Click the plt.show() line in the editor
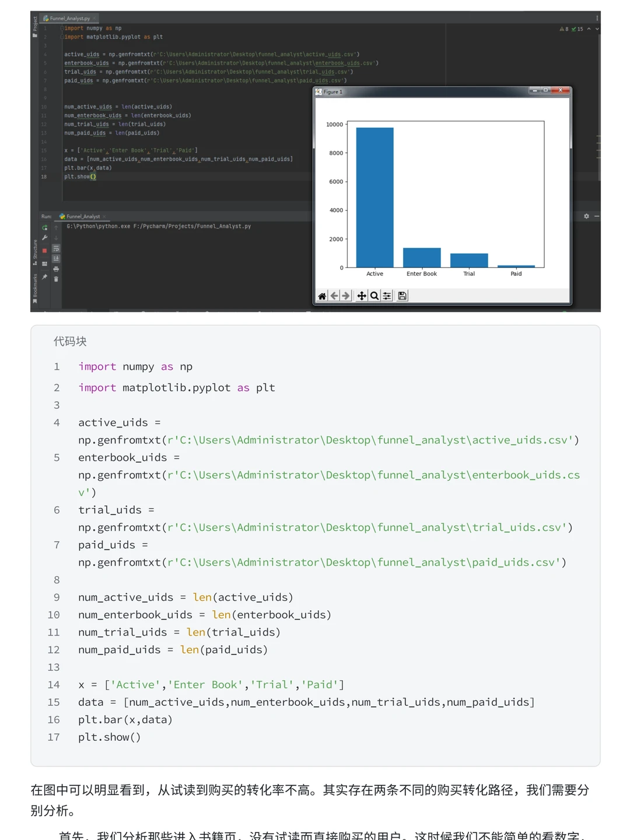Screen dimensions: 630x840 point(80,177)
